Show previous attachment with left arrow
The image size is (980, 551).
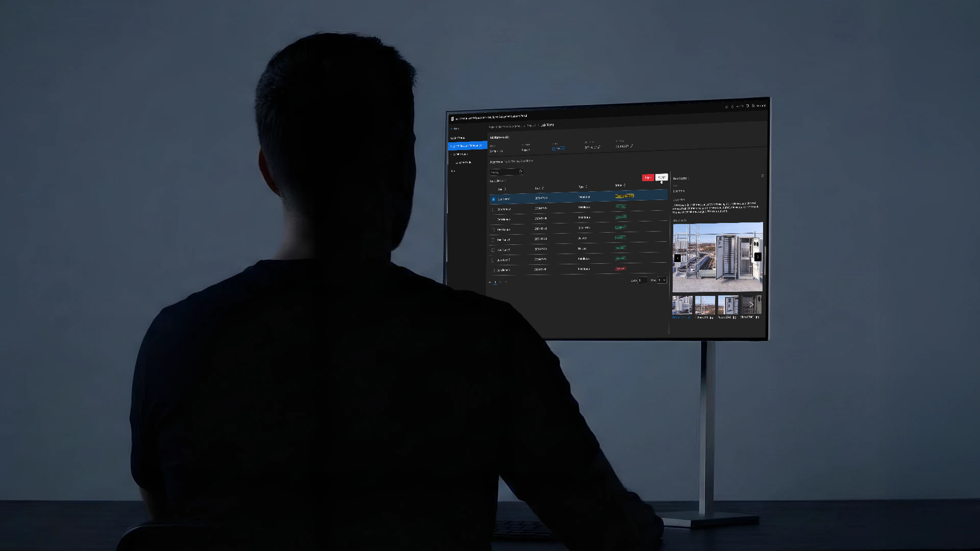coord(677,258)
